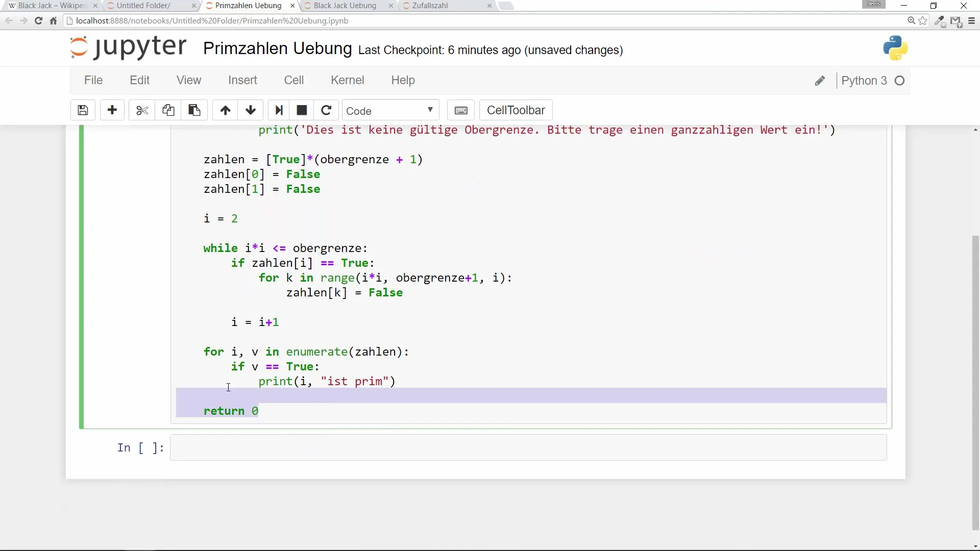Click Last Checkpoint status text
The width and height of the screenshot is (980, 551).
(x=491, y=50)
